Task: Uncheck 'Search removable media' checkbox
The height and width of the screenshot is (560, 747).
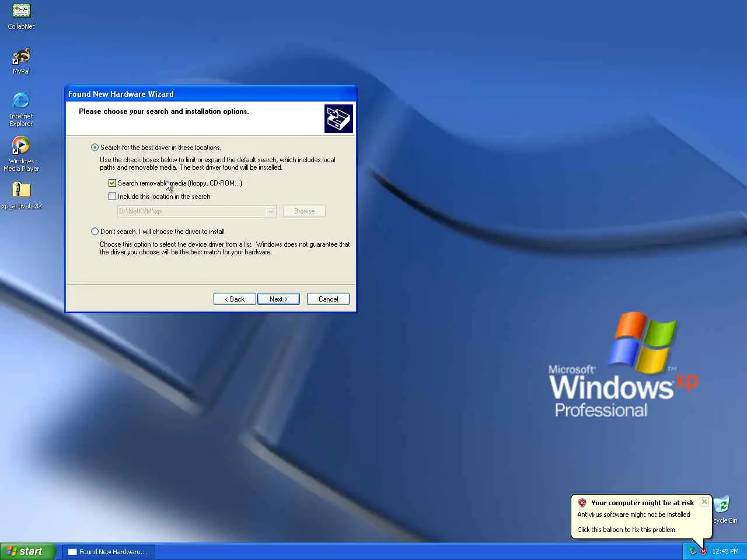Action: 112,183
